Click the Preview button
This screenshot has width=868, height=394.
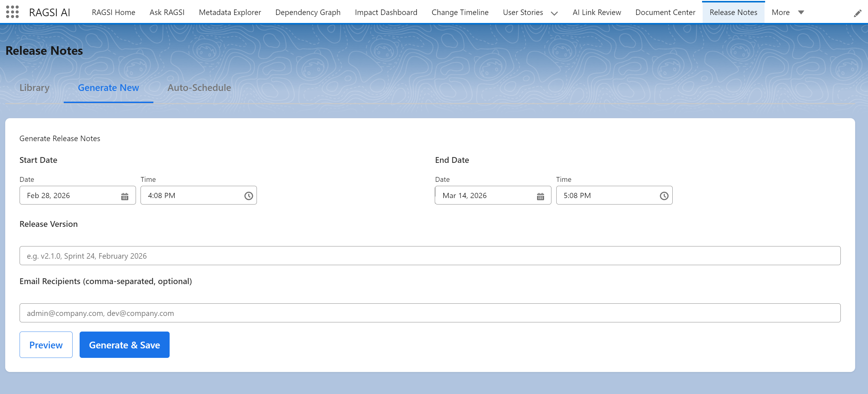pyautogui.click(x=46, y=345)
